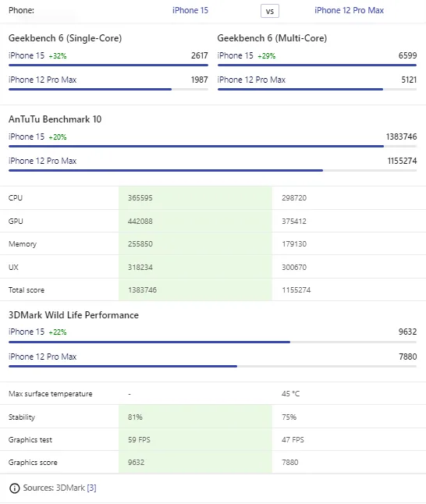Screen dimensions: 426x504
Task: Select CPU value 298720
Action: point(294,197)
